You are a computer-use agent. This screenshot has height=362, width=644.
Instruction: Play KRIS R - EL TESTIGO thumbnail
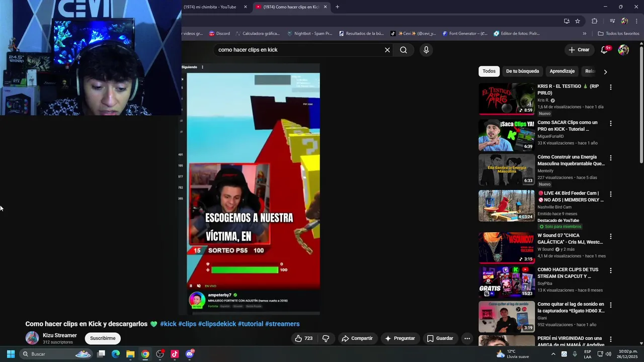(506, 99)
